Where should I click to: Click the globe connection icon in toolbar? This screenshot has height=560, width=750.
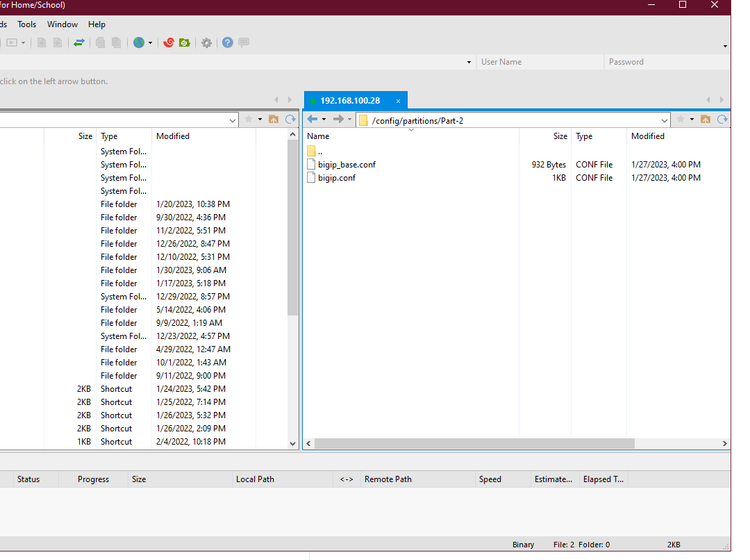tap(139, 43)
